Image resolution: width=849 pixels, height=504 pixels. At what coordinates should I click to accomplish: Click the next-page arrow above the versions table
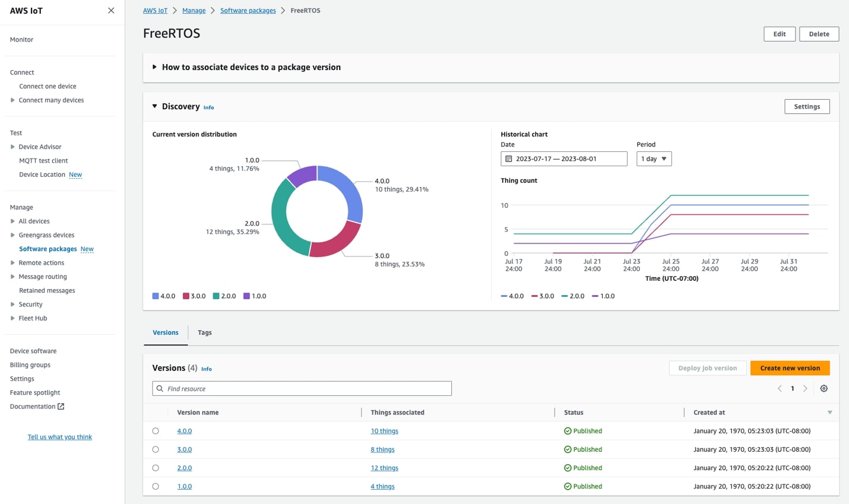pos(806,388)
